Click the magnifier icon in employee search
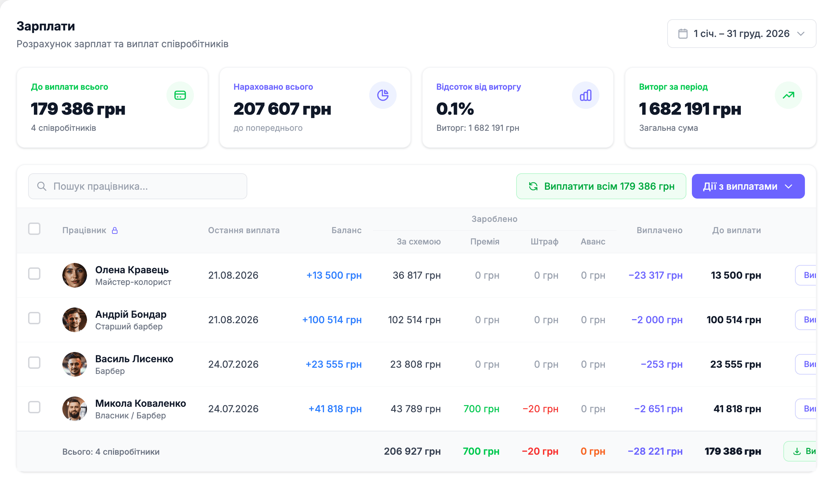Viewport: 833px width, 504px height. pyautogui.click(x=42, y=186)
